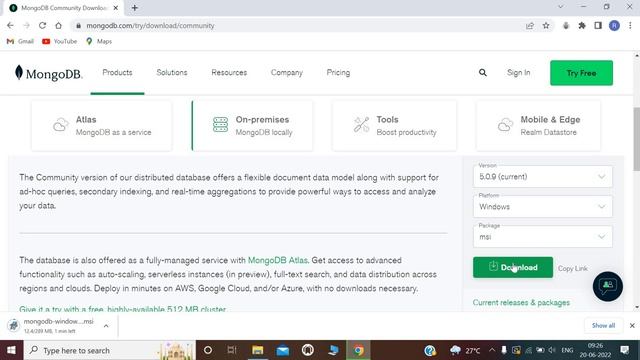Close the MongoDB Community Download tab

[116, 8]
